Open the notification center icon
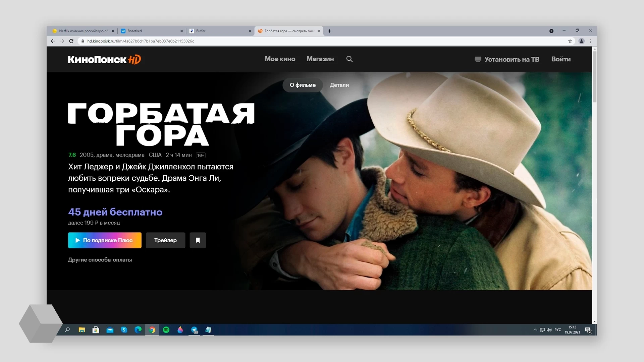The height and width of the screenshot is (362, 644). (x=588, y=330)
